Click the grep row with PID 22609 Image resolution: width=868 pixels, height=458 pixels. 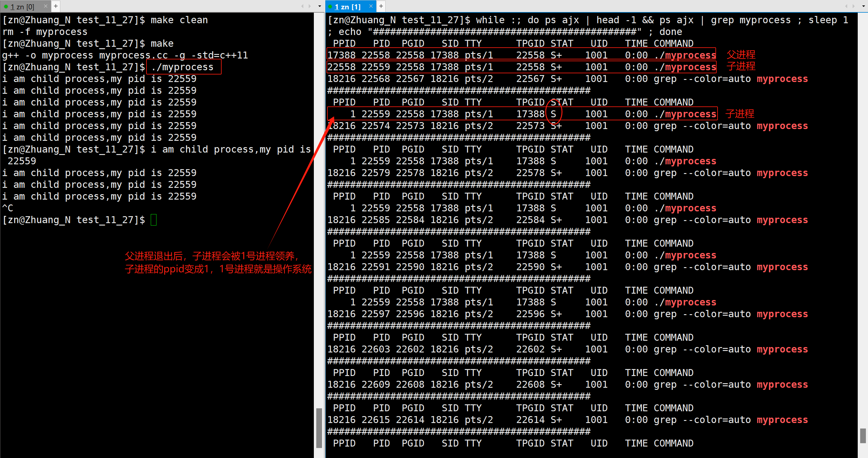568,384
